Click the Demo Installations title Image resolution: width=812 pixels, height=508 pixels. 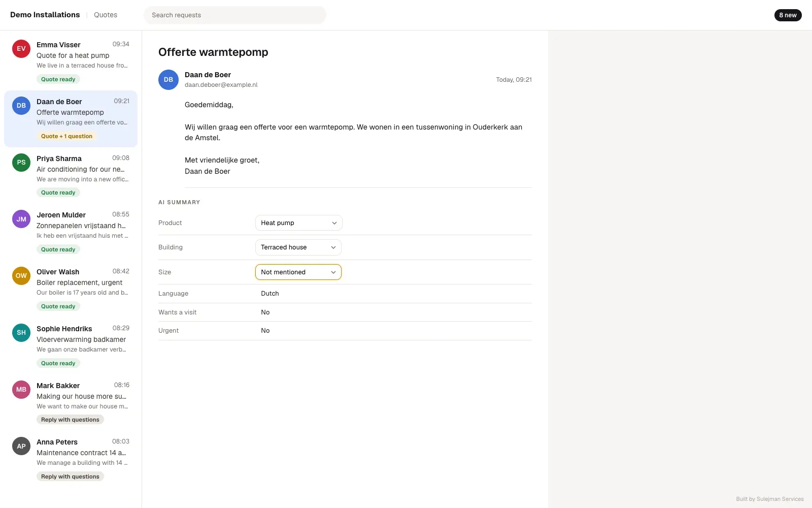click(45, 15)
